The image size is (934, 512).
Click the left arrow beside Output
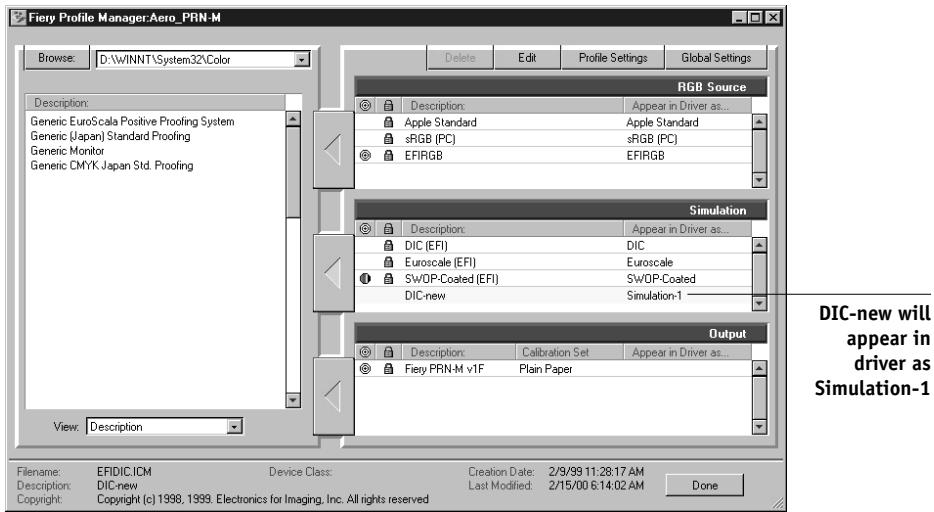pos(334,396)
